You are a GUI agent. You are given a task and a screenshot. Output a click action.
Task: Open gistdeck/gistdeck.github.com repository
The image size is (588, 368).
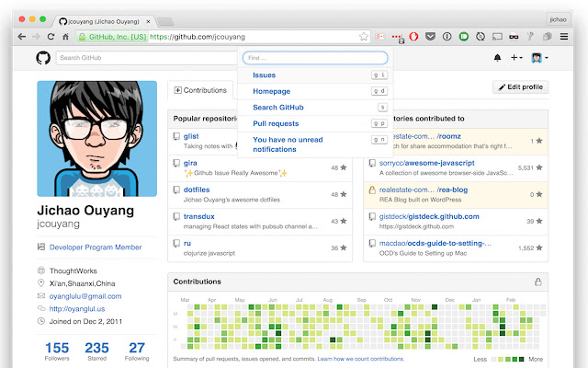point(429,216)
